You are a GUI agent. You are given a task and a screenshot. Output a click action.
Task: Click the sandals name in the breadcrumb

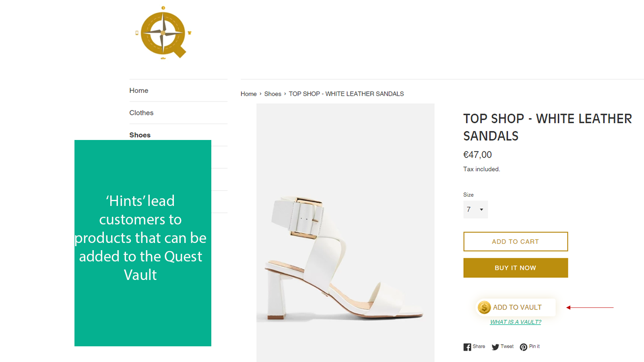[346, 94]
